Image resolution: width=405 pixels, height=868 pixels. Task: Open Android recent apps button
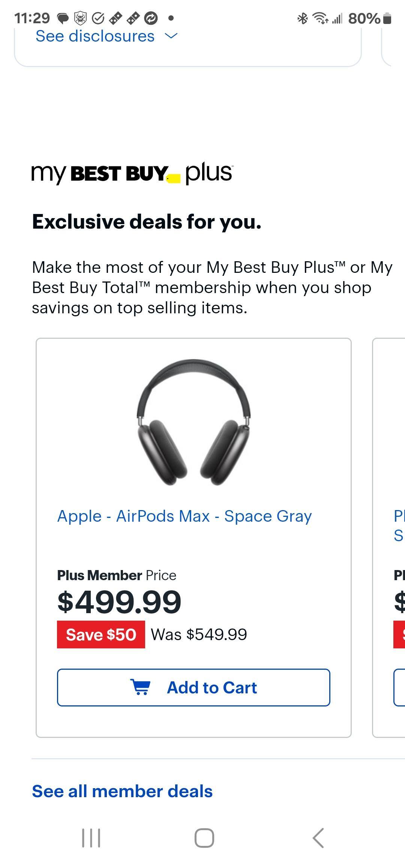point(91,838)
